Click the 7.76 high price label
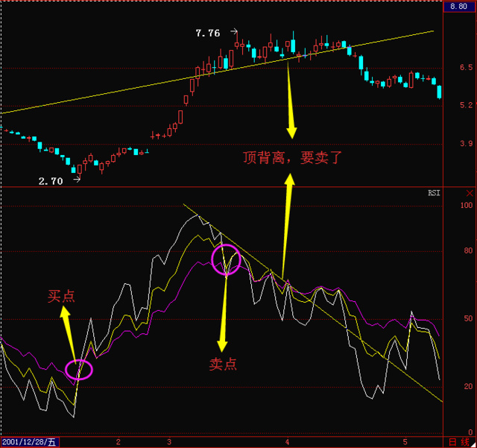477x448 pixels. [208, 33]
